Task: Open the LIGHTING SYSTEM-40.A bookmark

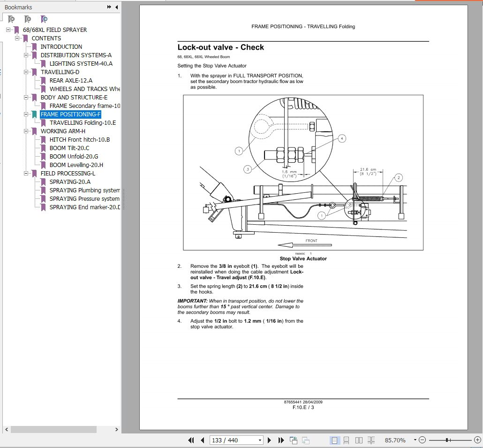Action: tap(81, 64)
